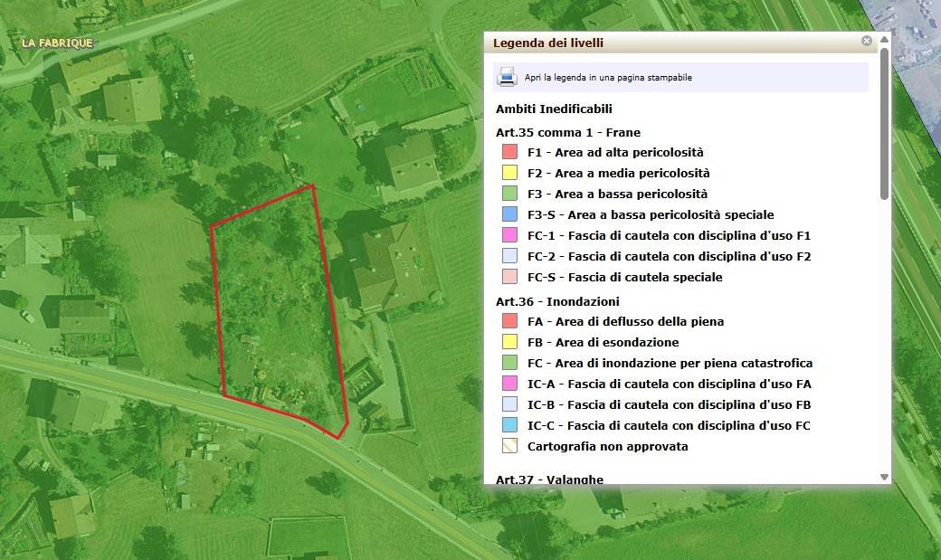Select FB overflow area yellow swatch
Image resolution: width=941 pixels, height=560 pixels.
click(x=509, y=342)
